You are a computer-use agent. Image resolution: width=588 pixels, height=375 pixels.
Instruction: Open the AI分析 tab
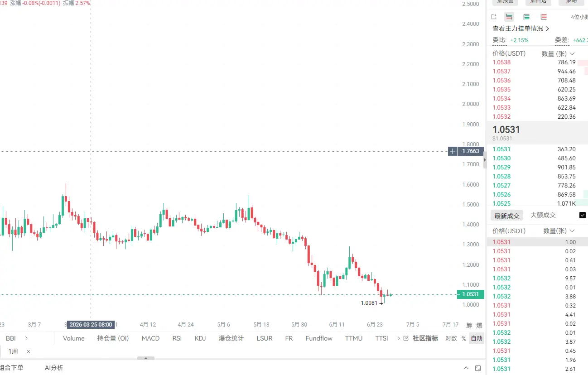pyautogui.click(x=54, y=368)
